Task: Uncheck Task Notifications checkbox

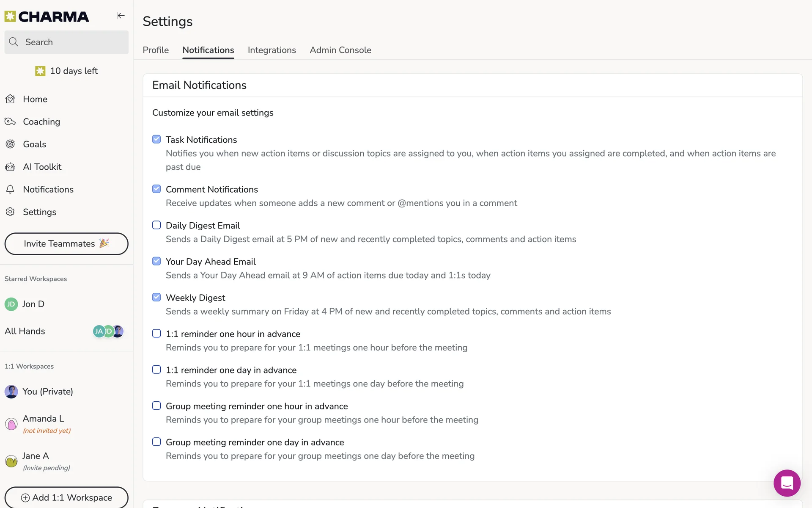Action: pyautogui.click(x=156, y=139)
